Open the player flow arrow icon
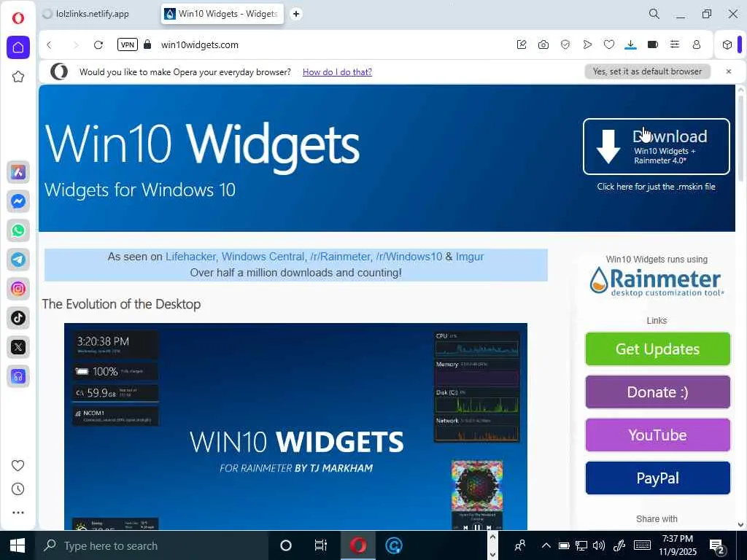The image size is (747, 560). 587,44
